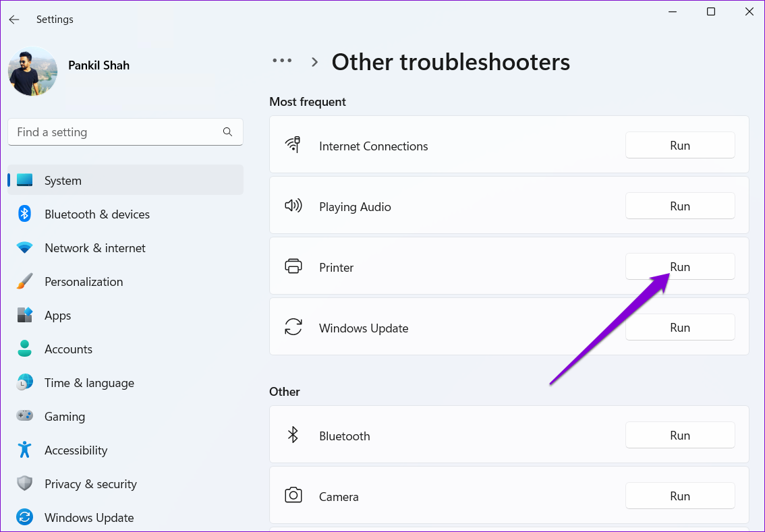765x532 pixels.
Task: Run the Camera troubleshooter
Action: [x=679, y=496]
